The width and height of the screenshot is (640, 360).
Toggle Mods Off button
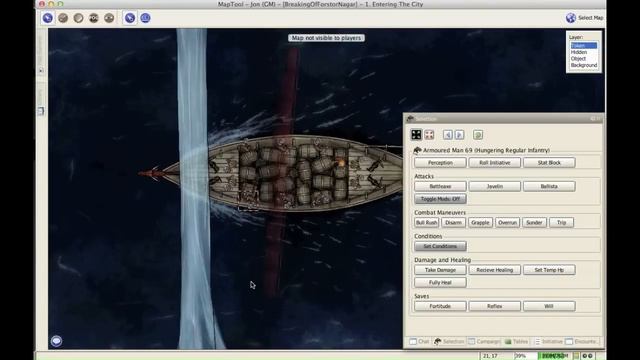(440, 199)
